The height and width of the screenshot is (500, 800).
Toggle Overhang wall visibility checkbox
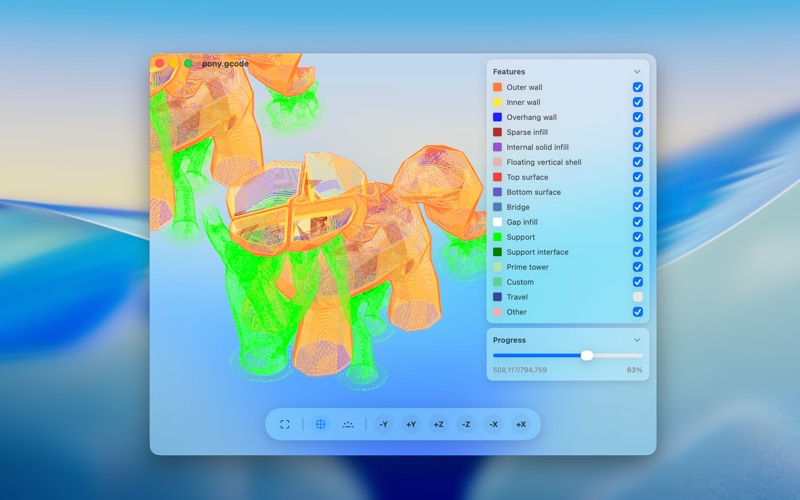tap(638, 117)
